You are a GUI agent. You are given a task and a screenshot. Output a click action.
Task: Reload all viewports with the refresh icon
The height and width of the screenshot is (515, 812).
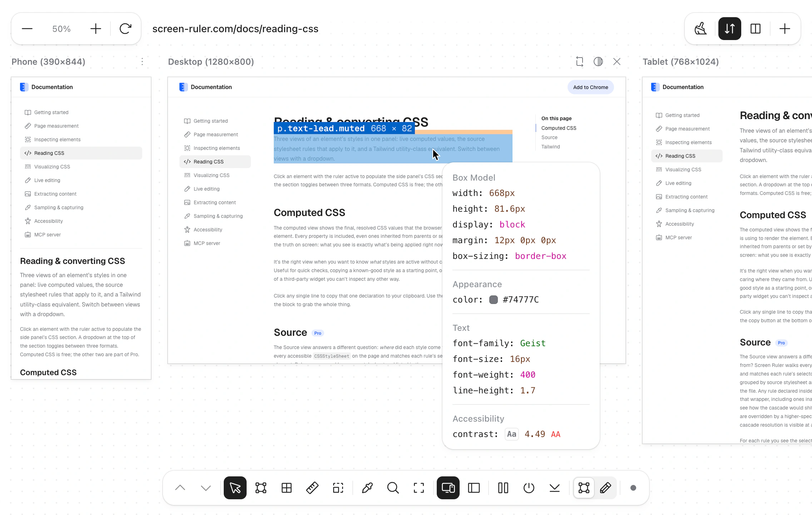(125, 29)
